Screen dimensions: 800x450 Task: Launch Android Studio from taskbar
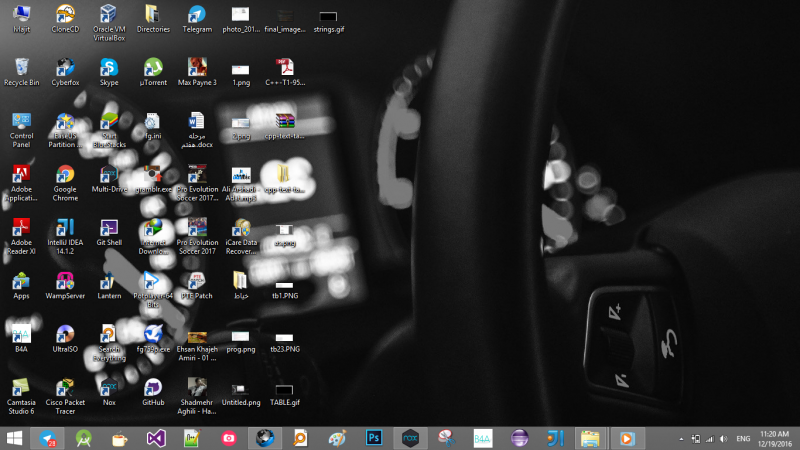[84, 438]
